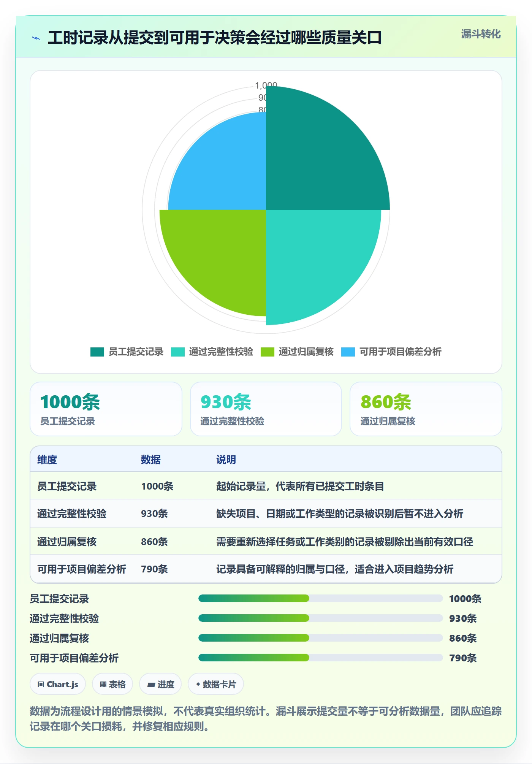This screenshot has height=764, width=532.
Task: Click the footnote starting with 数据为流程设计用的情景模拟
Action: pos(266,719)
